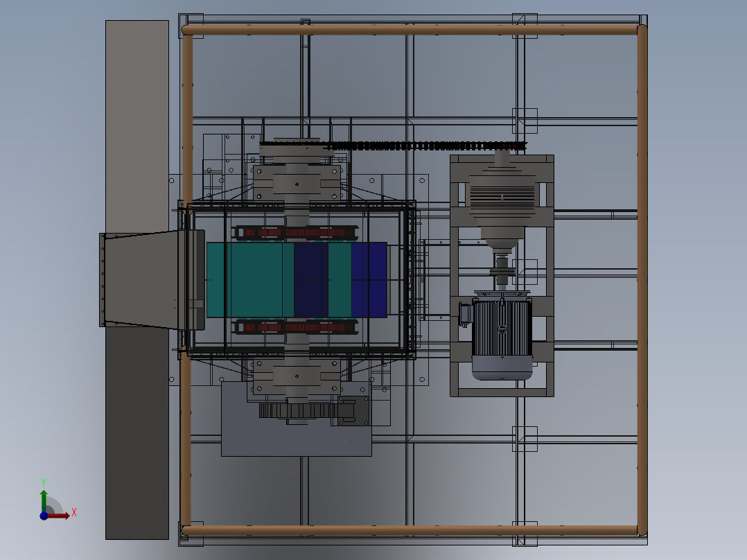
Task: Select the gear reducer above the motor
Action: pos(502,195)
